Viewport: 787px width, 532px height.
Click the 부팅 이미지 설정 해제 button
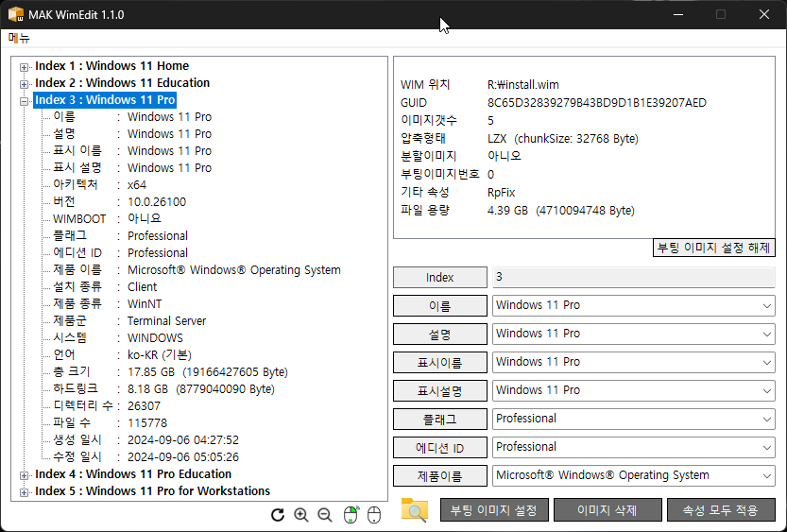(x=713, y=248)
